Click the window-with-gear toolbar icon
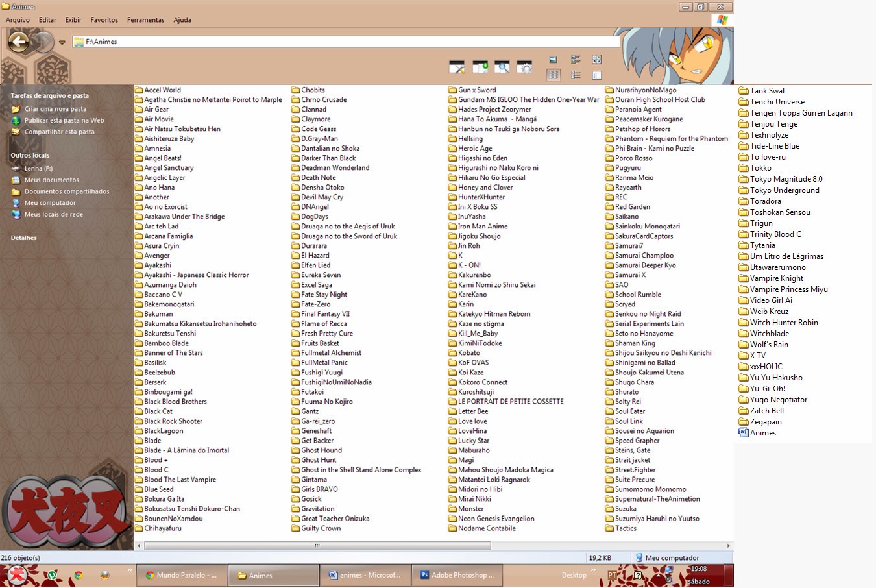This screenshot has height=588, width=876. click(x=524, y=67)
